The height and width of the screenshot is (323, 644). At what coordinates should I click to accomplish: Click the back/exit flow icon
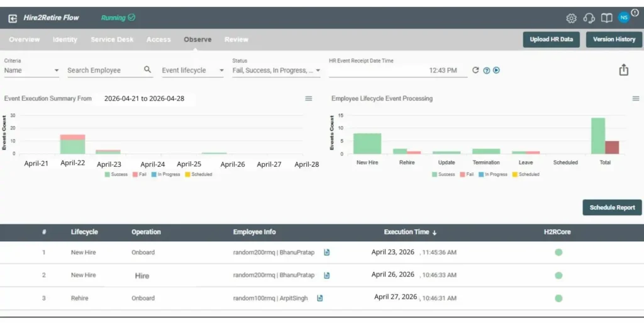13,18
